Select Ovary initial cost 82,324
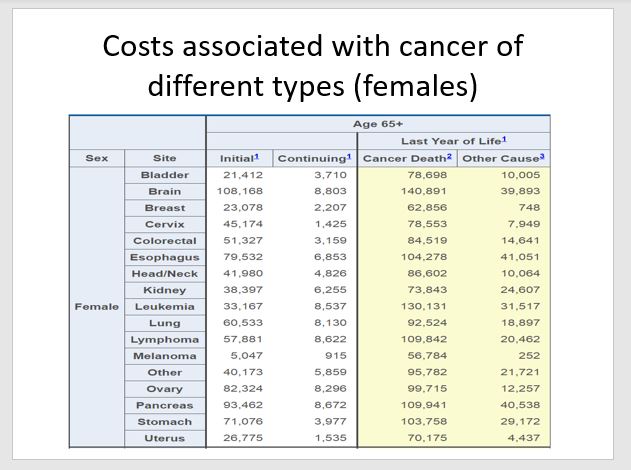The width and height of the screenshot is (631, 470). click(x=239, y=389)
